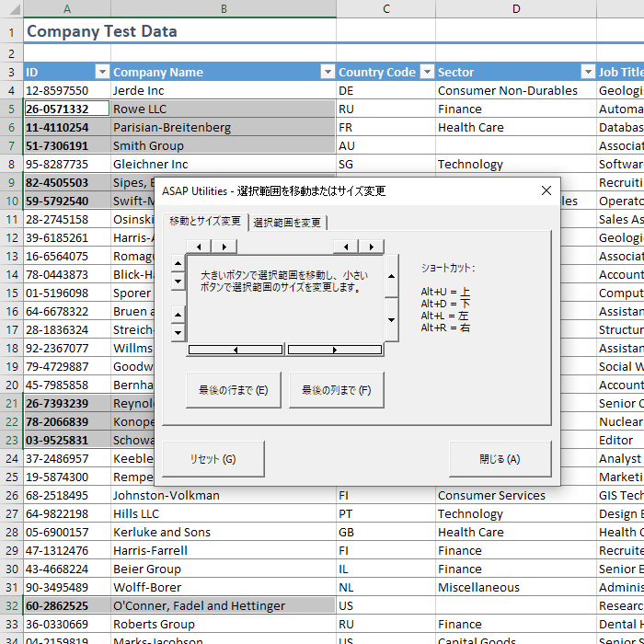Click cell with ID 26-7393239
The image size is (644, 644).
67,403
